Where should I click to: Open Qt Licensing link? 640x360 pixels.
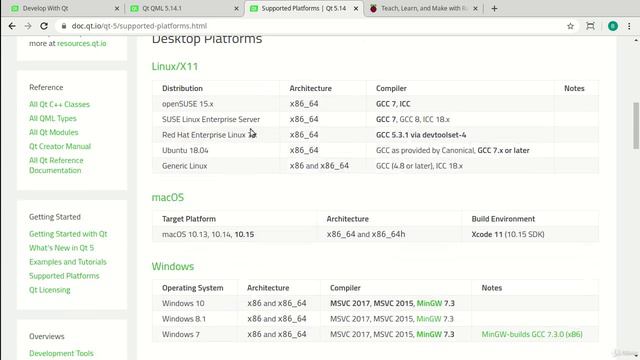click(49, 290)
